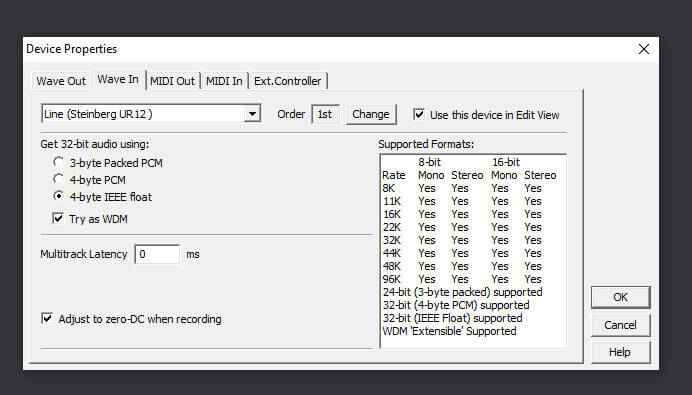The height and width of the screenshot is (395, 692).
Task: Click the Order field showing 1st
Action: click(x=325, y=114)
